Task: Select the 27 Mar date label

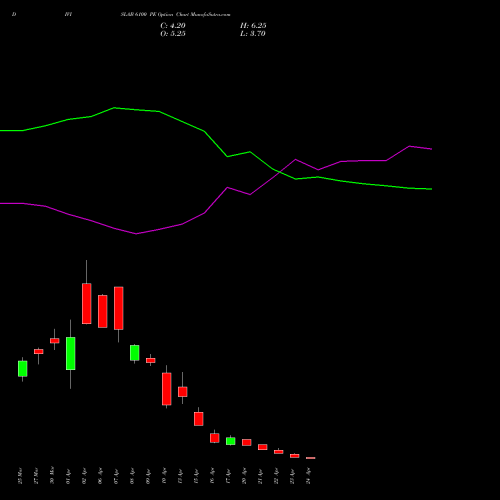Action: [36, 476]
